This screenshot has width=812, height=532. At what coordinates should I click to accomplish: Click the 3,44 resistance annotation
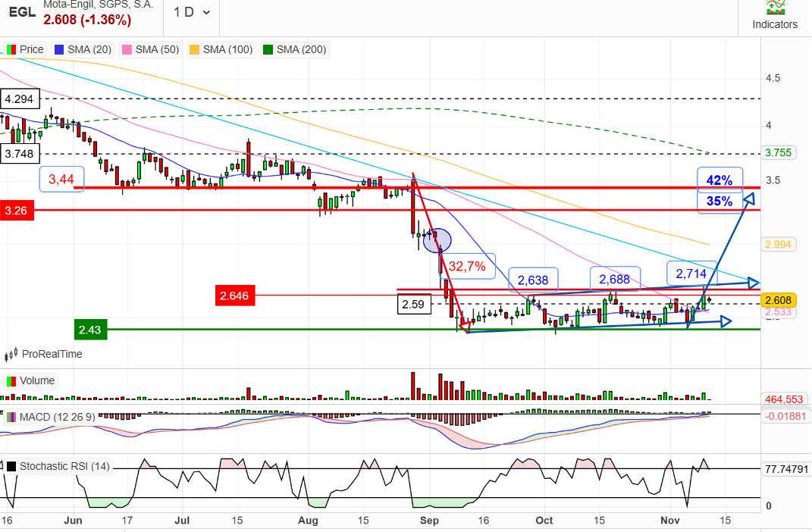[61, 179]
